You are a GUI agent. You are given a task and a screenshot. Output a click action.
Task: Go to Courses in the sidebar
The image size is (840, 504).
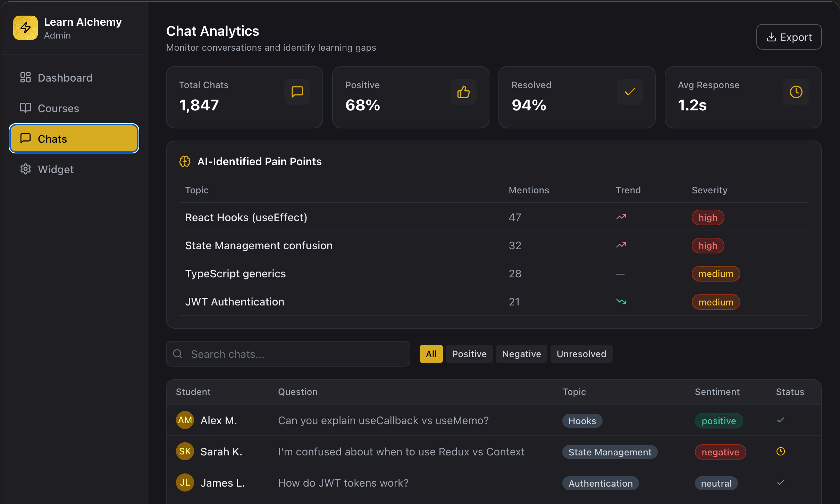coord(58,108)
